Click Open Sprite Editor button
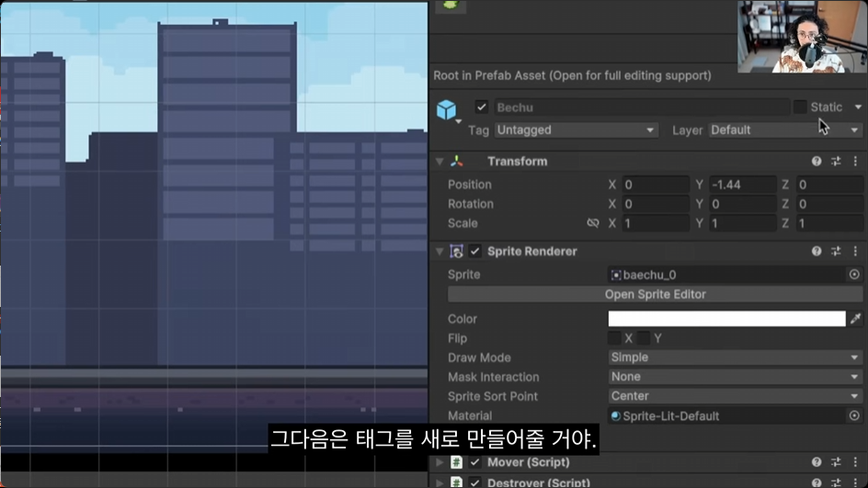This screenshot has height=488, width=868. coord(655,294)
